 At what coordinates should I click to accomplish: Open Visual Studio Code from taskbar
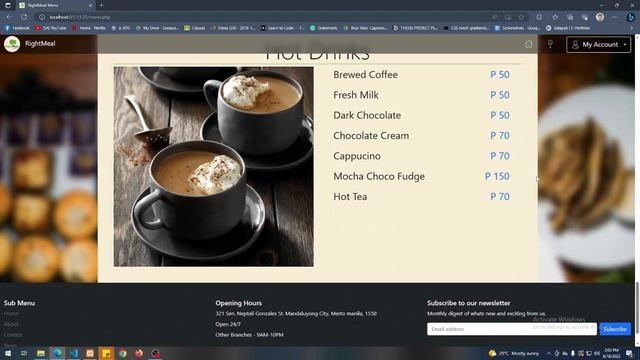[73, 353]
